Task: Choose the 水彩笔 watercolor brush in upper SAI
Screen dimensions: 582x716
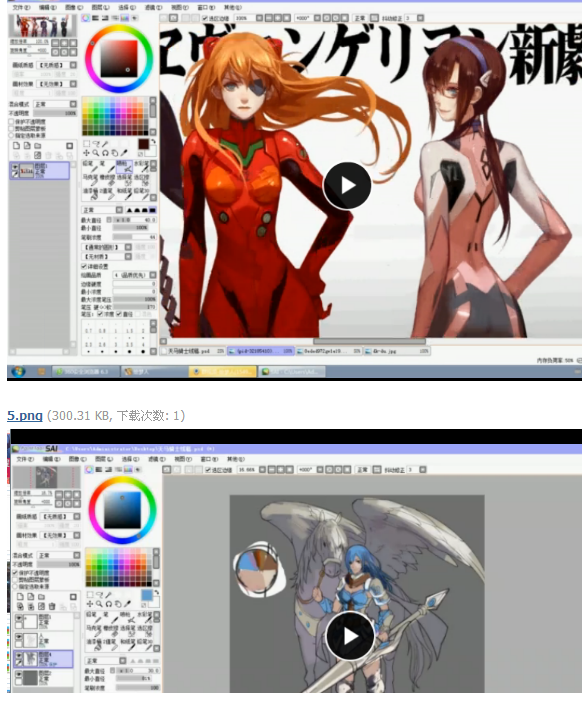Action: 141,166
